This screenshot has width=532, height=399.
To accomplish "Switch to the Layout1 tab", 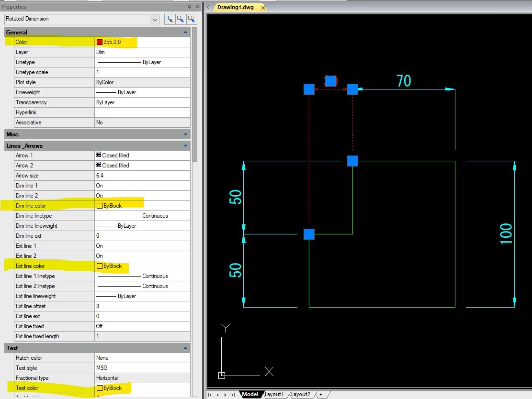I will tap(274, 395).
